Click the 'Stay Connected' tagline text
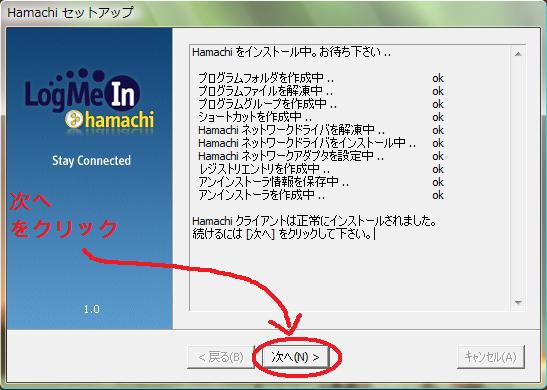This screenshot has height=390, width=547. coord(91,161)
